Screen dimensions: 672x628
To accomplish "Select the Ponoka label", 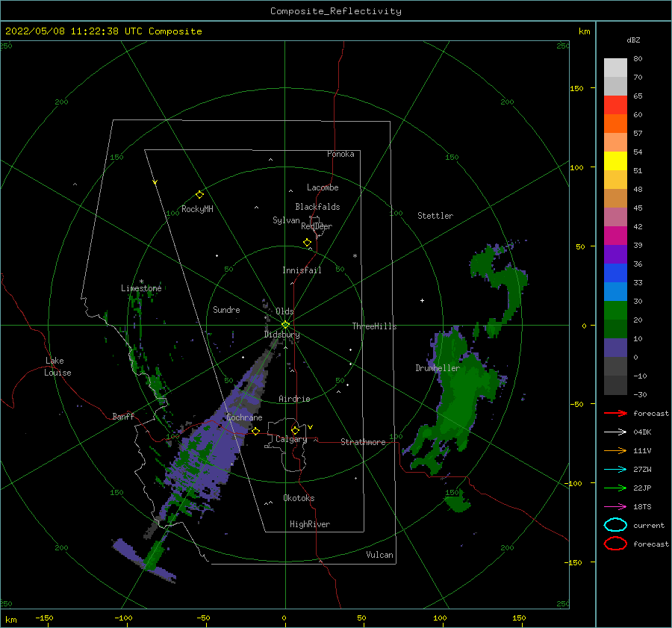I will click(x=340, y=154).
